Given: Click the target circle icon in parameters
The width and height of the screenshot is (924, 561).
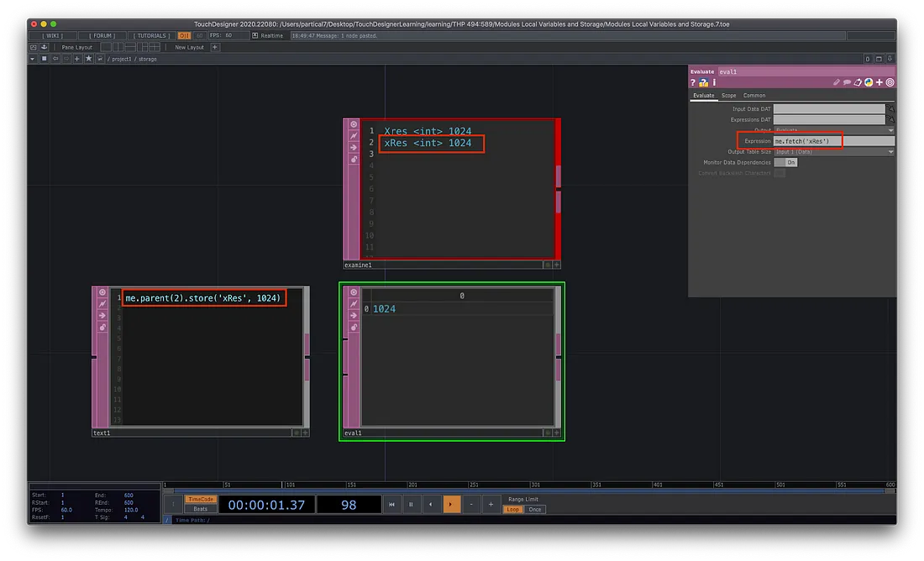Looking at the screenshot, I should tap(890, 82).
